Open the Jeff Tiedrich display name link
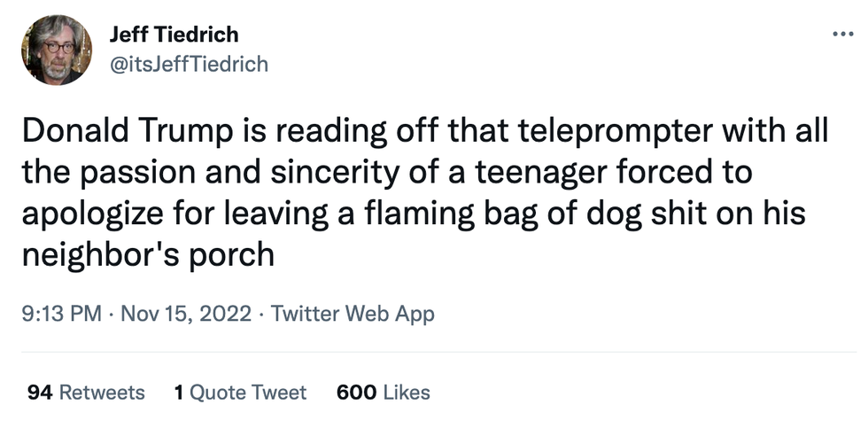The height and width of the screenshot is (428, 868). (174, 35)
